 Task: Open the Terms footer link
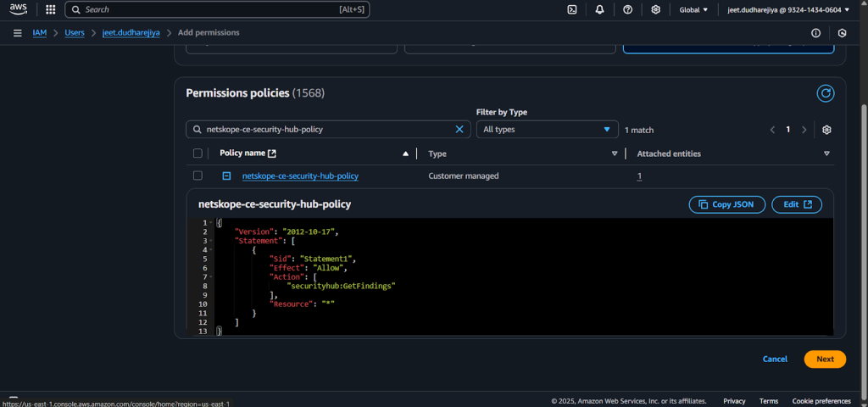(768, 401)
